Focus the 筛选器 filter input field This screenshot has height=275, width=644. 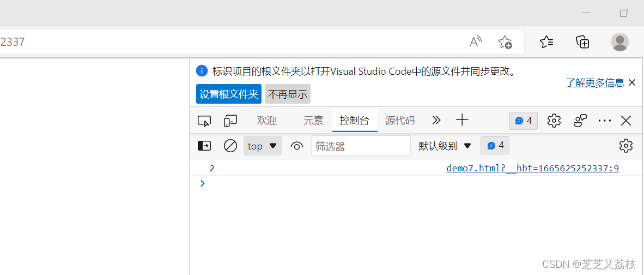[x=361, y=146]
